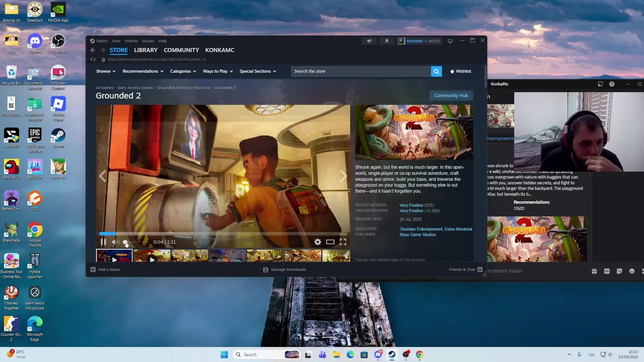Mute the trailer volume speaker icon
This screenshot has width=644, height=362.
point(114,242)
